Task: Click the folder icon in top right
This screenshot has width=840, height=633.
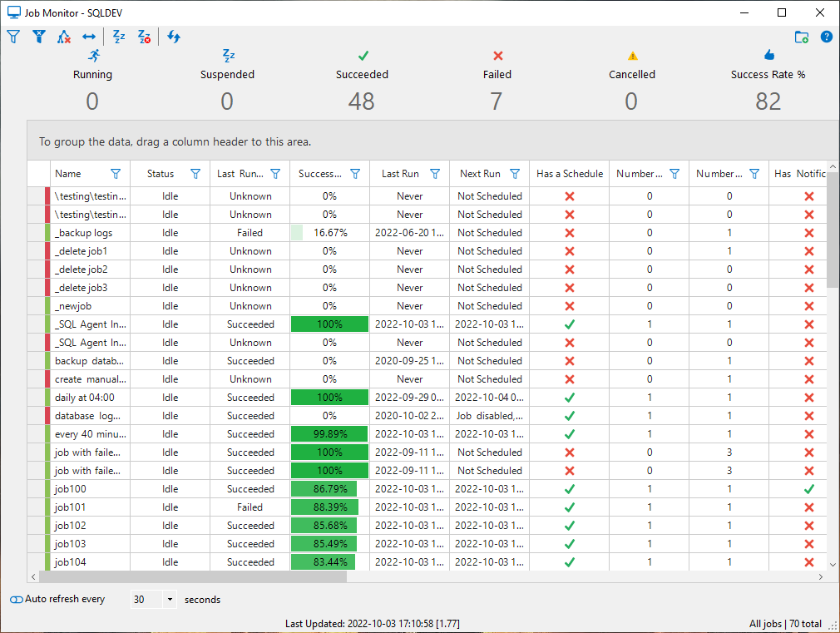Action: pyautogui.click(x=801, y=37)
